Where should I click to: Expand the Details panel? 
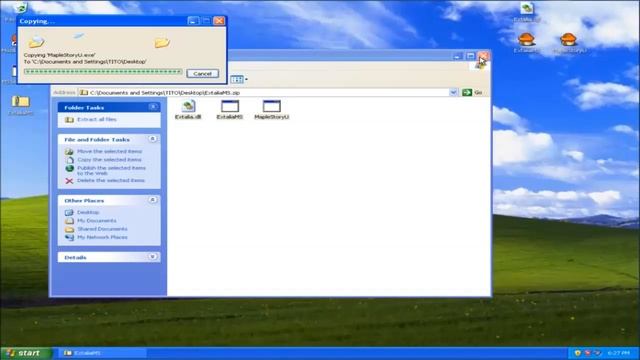(x=153, y=257)
